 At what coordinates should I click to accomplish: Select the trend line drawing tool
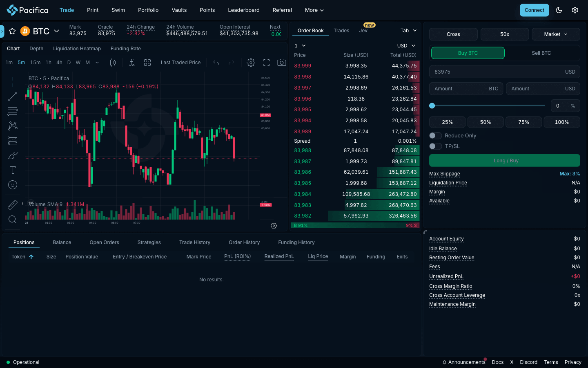[x=13, y=96]
